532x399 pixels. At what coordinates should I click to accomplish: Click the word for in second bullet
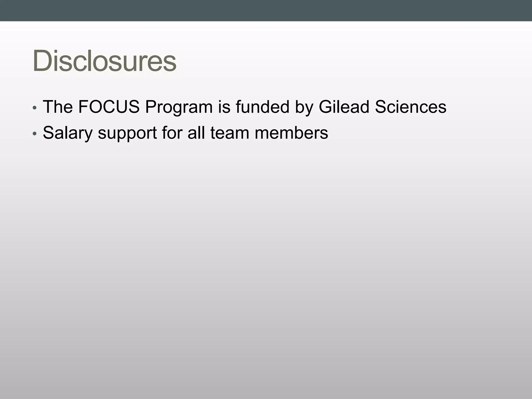click(172, 133)
